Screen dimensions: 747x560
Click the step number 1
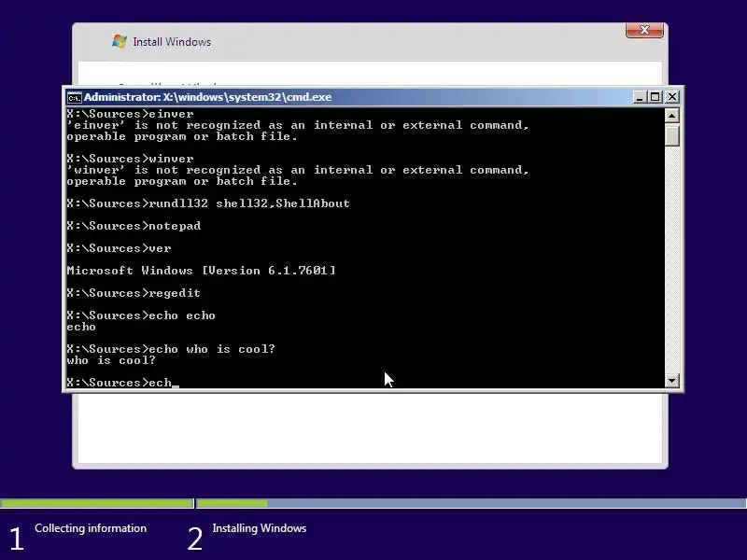pos(17,539)
